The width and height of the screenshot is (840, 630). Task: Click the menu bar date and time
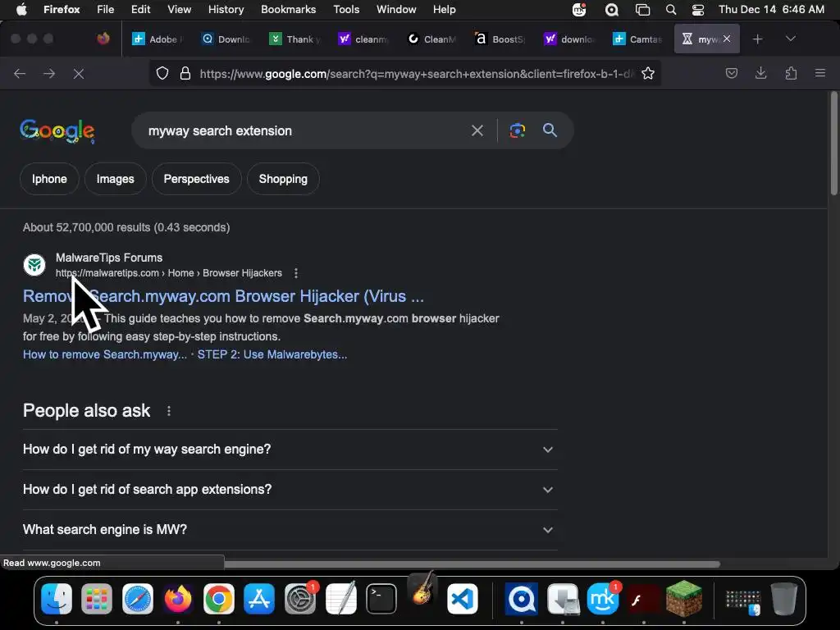(x=771, y=10)
